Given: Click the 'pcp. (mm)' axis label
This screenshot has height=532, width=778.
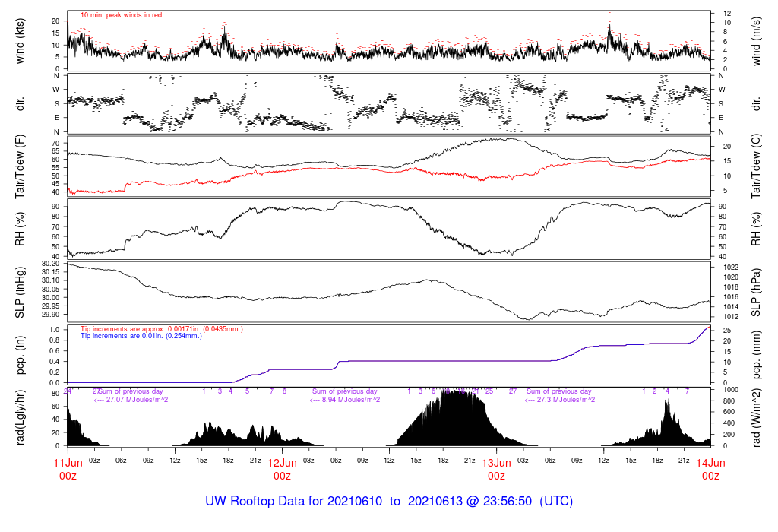Looking at the screenshot, I should pos(756,356).
